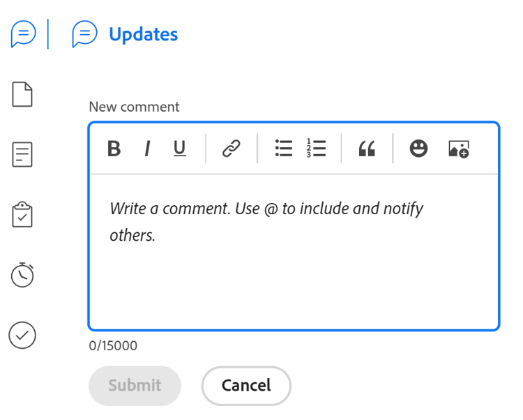Click the far-left Updates speech bubble icon
The image size is (523, 420).
[x=23, y=33]
